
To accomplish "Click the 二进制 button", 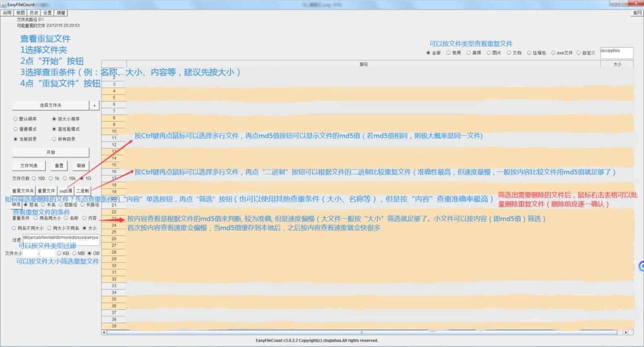I will (83, 191).
